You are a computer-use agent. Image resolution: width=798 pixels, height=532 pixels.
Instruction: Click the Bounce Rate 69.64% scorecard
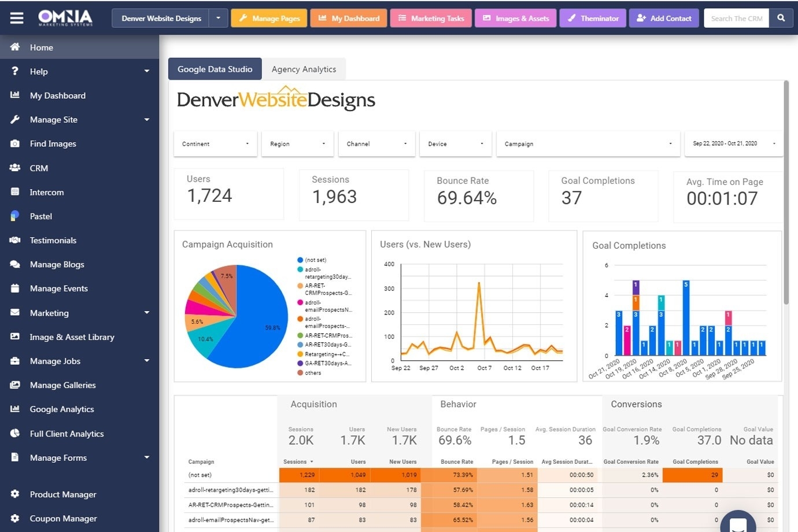(x=479, y=195)
